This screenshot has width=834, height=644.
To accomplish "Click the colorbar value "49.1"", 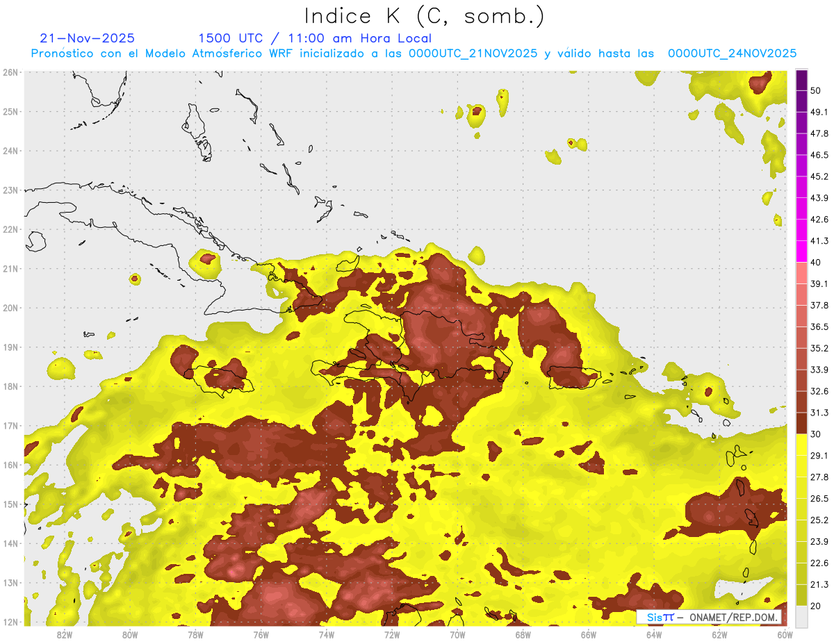I will (819, 113).
